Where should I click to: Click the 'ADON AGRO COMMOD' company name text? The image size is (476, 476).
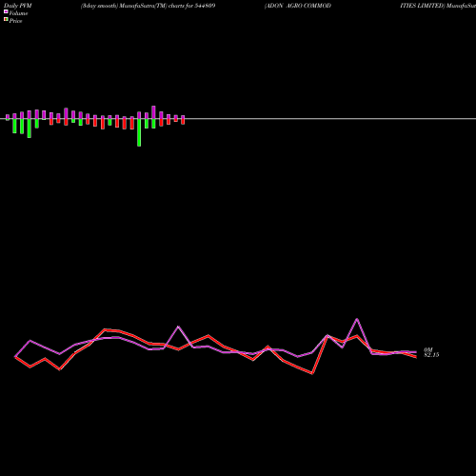298,6
